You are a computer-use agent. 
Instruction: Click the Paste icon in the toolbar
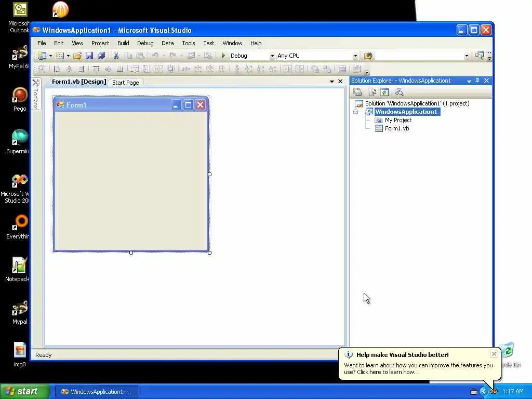click(140, 56)
